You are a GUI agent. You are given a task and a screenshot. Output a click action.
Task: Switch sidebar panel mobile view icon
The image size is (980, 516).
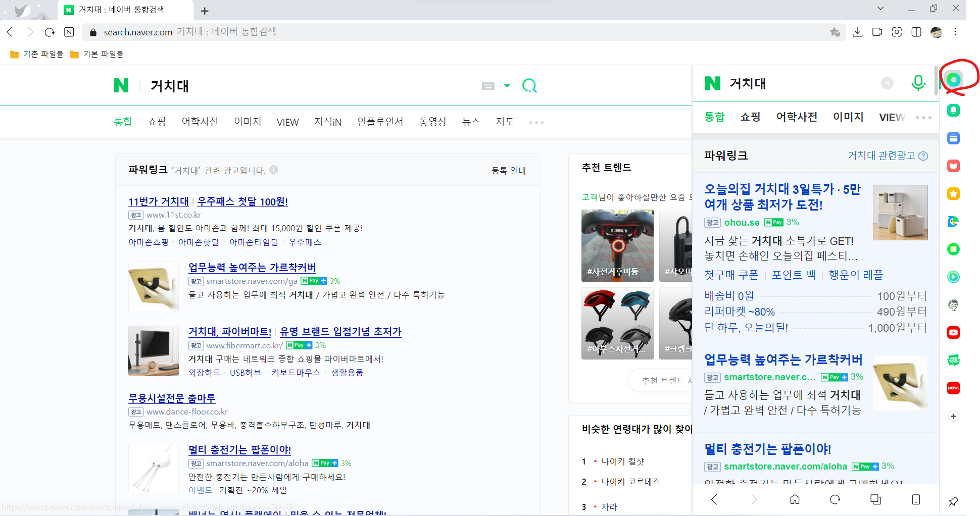click(916, 499)
